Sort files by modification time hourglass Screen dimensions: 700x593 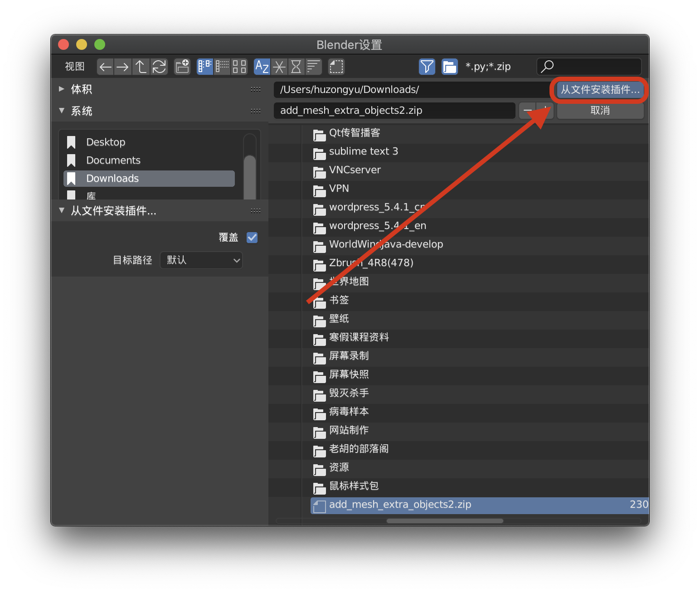point(296,67)
